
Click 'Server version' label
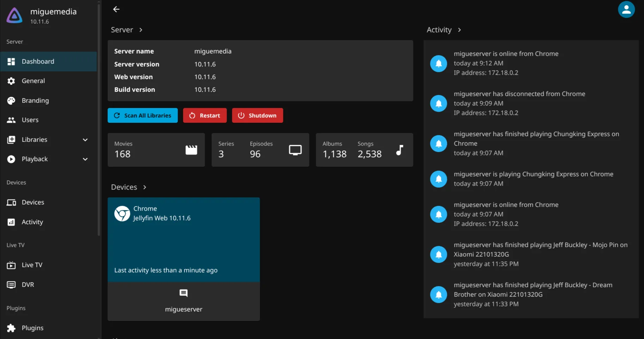[x=137, y=64]
